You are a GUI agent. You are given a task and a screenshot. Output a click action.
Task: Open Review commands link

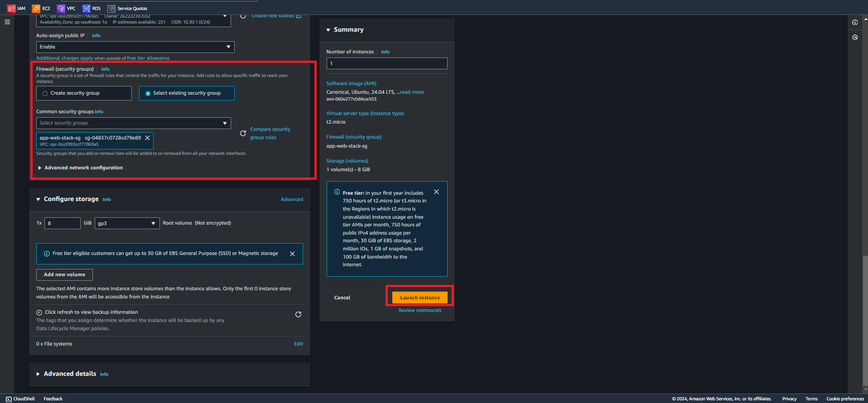click(x=420, y=310)
